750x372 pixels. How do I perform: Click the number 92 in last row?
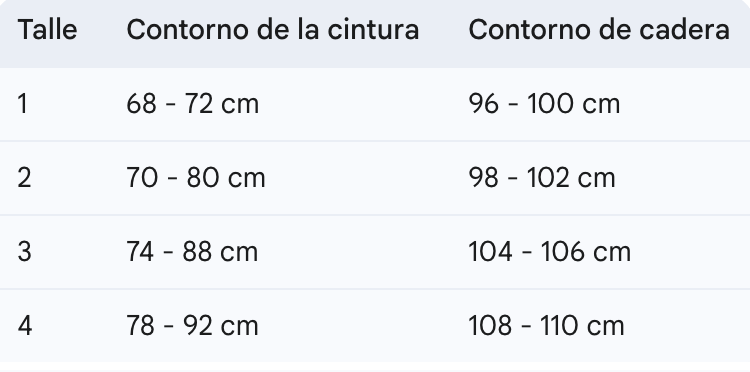[198, 326]
